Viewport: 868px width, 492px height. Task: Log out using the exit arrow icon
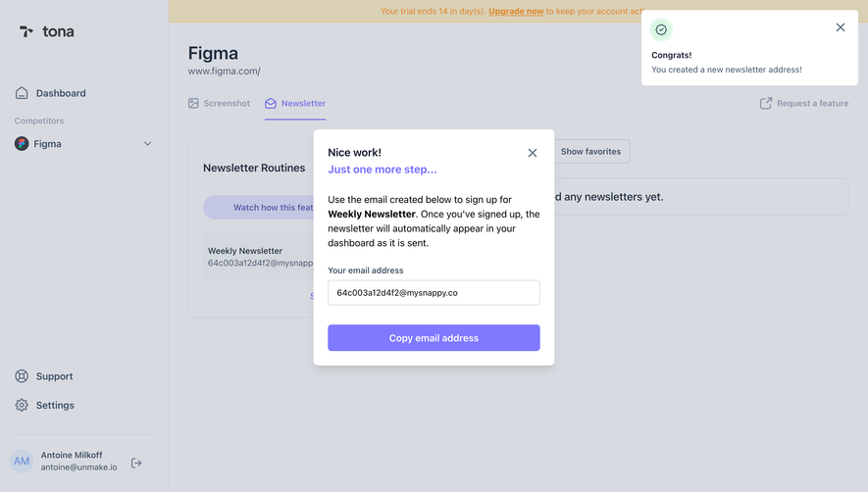coord(136,463)
